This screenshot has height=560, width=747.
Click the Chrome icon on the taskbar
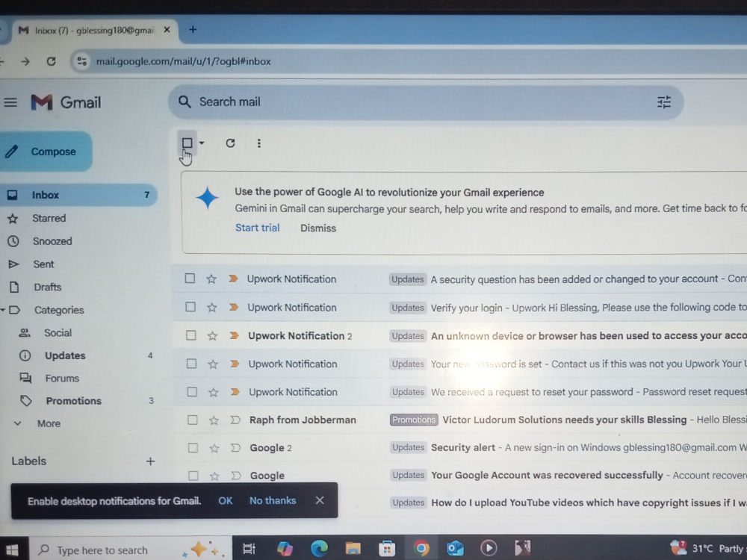(421, 549)
